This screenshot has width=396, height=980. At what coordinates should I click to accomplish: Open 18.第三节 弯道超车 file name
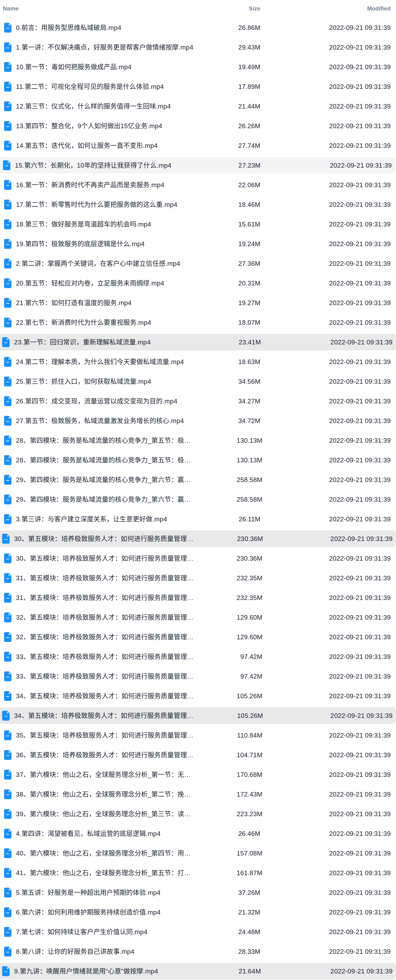point(84,224)
